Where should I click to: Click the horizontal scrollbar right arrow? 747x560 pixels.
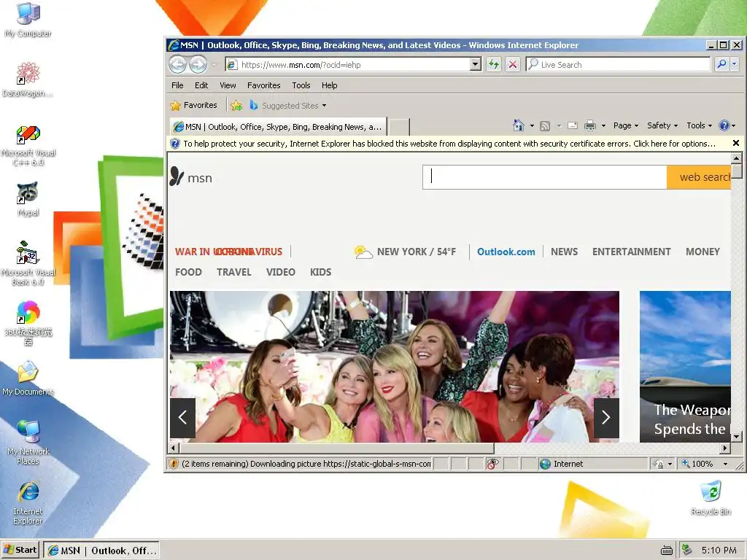725,448
